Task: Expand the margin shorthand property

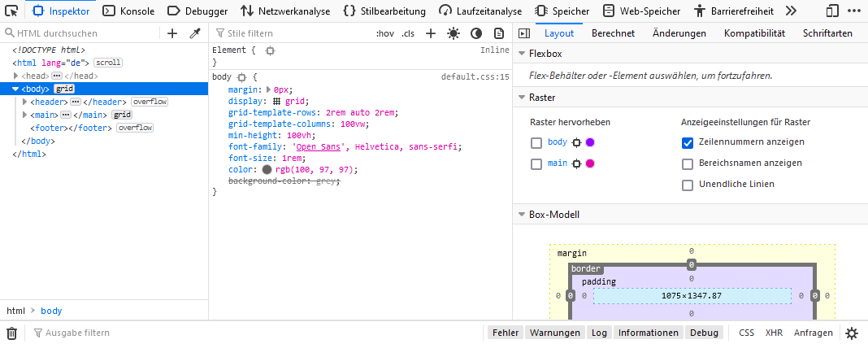Action: point(269,89)
